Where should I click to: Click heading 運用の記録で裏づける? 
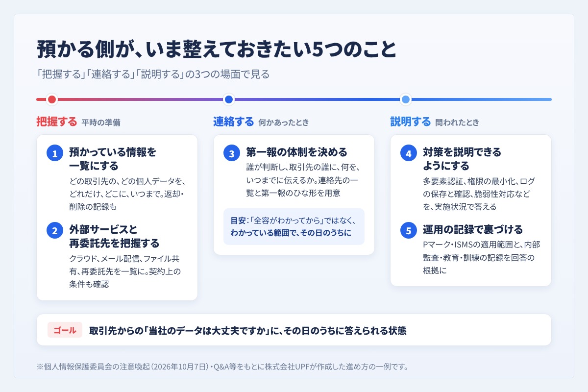(473, 229)
